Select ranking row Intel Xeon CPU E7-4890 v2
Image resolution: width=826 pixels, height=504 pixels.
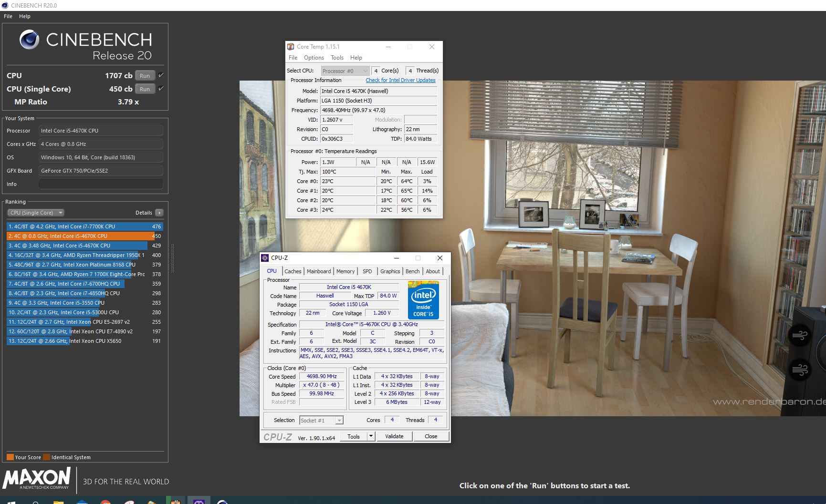pos(84,331)
